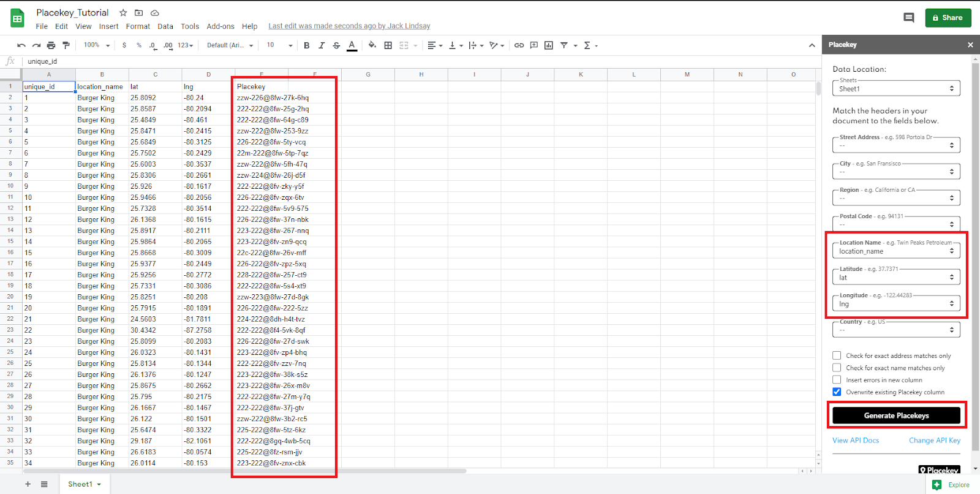Toggle Check for exact address matches only
This screenshot has width=980, height=494.
(x=837, y=355)
